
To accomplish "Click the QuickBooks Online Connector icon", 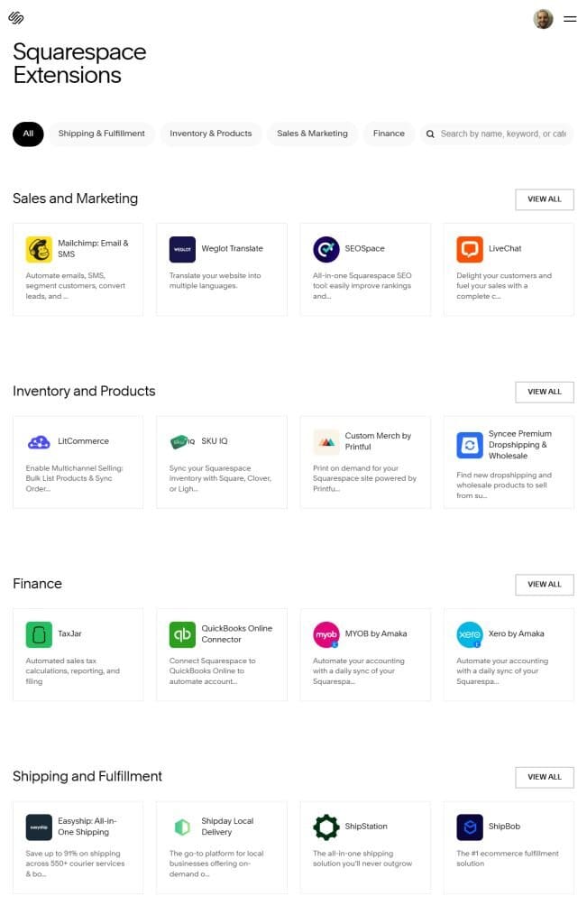I will click(x=180, y=634).
